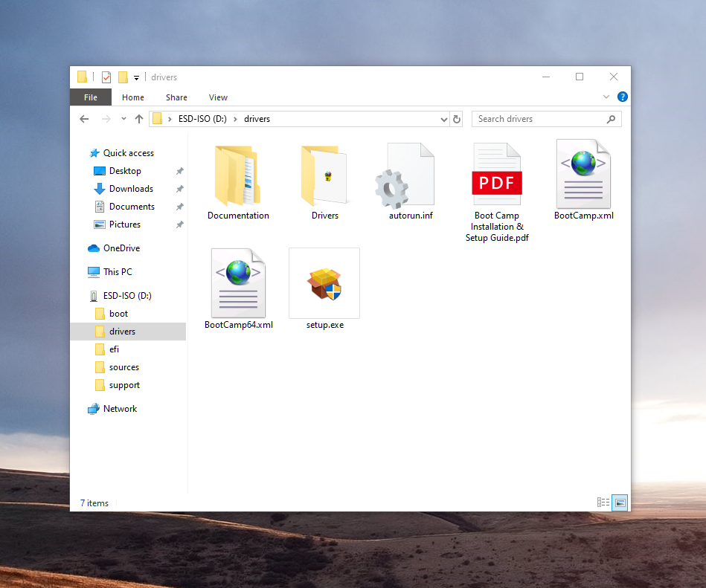
Task: Click the Back navigation arrow
Action: pos(84,119)
